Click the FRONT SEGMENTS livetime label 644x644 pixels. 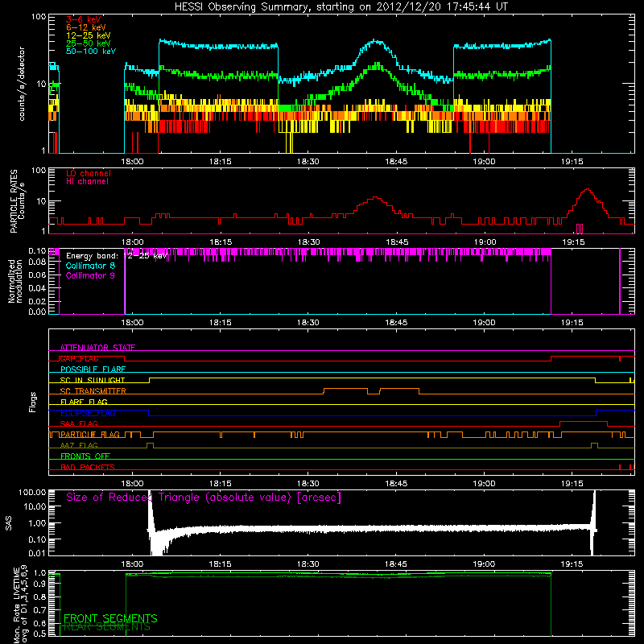(x=110, y=618)
